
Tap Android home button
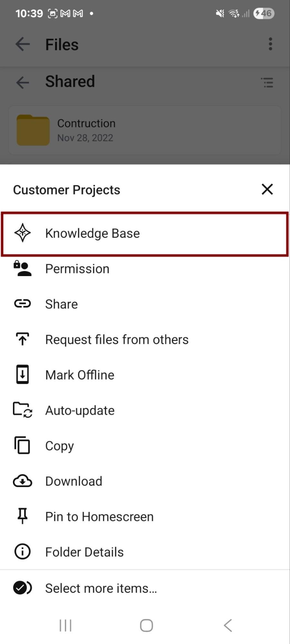pos(146,625)
